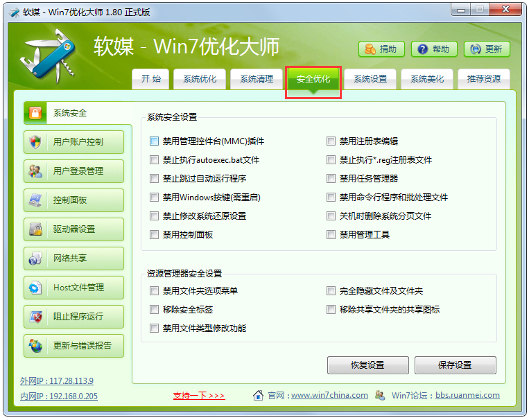Click the 系统安全 orange lock icon
Image resolution: width=529 pixels, height=420 pixels.
[35, 113]
